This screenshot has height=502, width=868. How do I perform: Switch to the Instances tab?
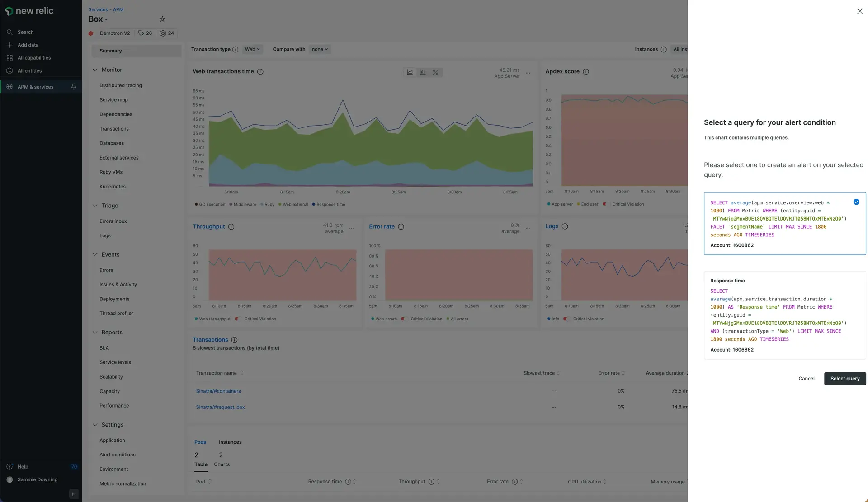pyautogui.click(x=230, y=442)
